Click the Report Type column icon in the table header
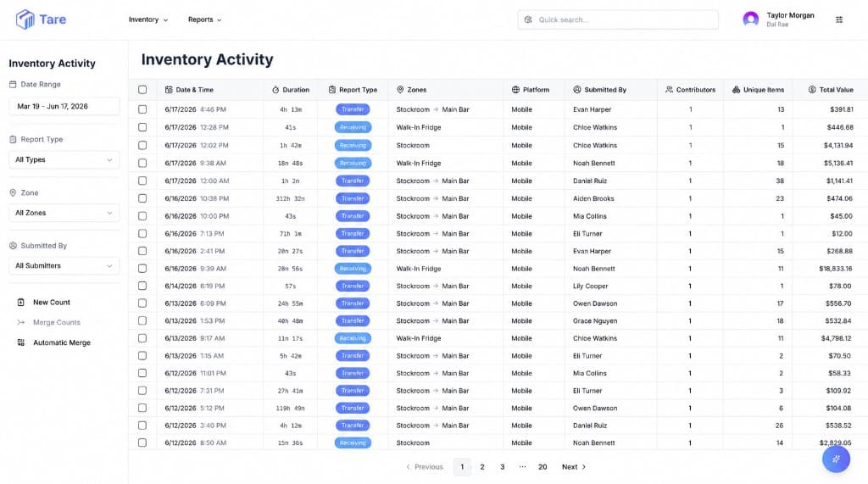 [x=332, y=90]
